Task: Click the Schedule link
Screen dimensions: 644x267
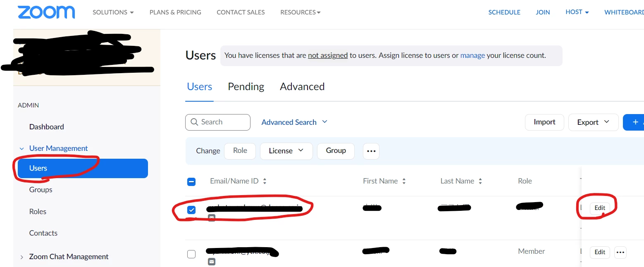Action: 504,12
